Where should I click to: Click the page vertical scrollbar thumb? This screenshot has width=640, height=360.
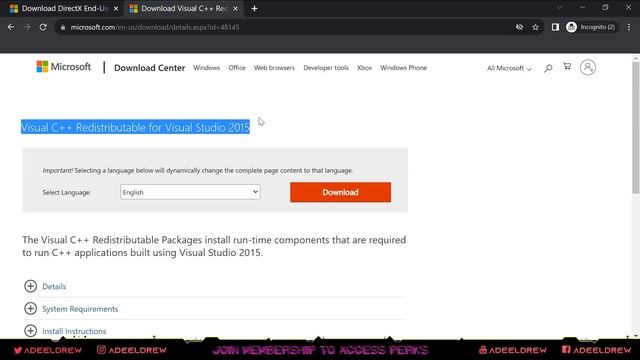pyautogui.click(x=636, y=127)
